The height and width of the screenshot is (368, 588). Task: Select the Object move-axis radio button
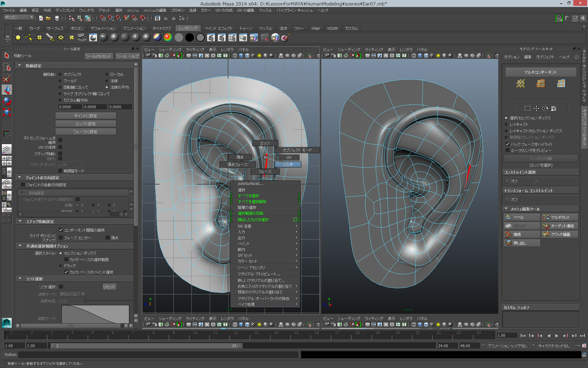(60, 74)
